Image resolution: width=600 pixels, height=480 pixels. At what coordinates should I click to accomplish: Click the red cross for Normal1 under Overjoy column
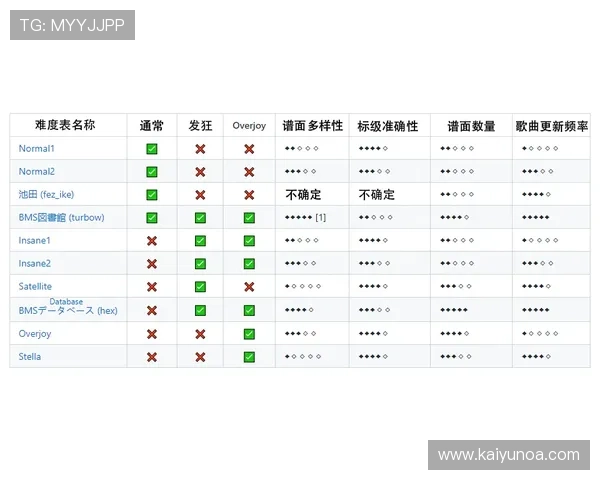pos(249,149)
